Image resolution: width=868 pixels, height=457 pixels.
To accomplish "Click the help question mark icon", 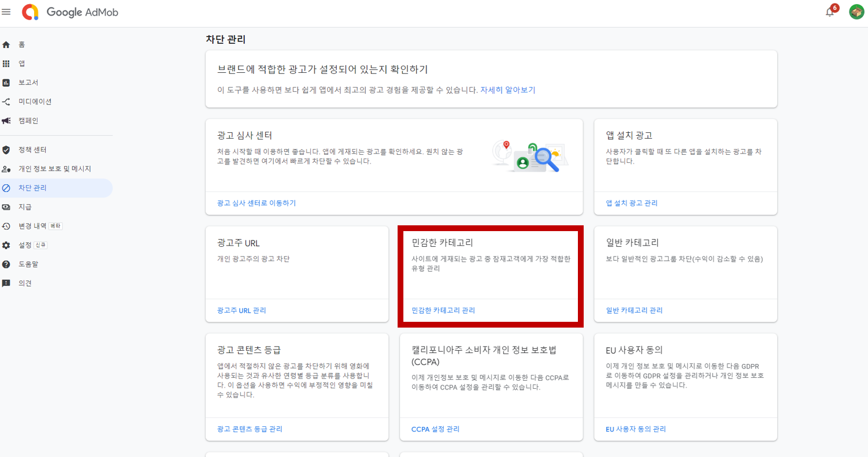I will 6,264.
